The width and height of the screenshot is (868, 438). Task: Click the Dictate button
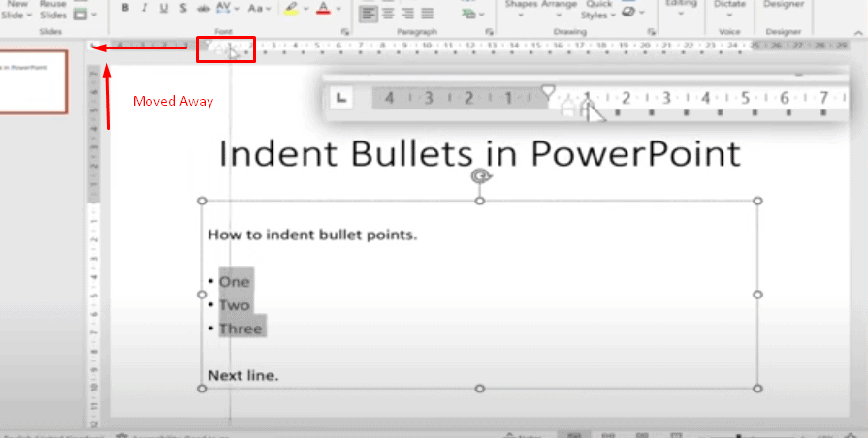click(x=729, y=9)
